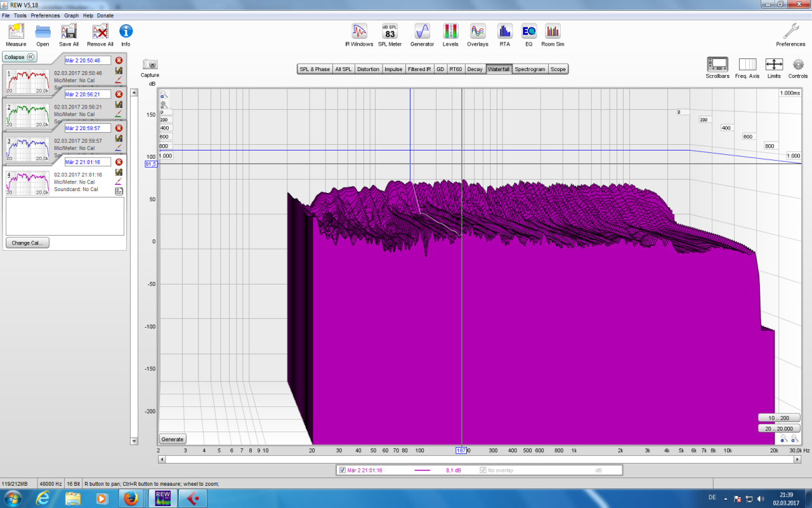The height and width of the screenshot is (508, 812).
Task: Switch to Impulse tab
Action: coord(393,69)
